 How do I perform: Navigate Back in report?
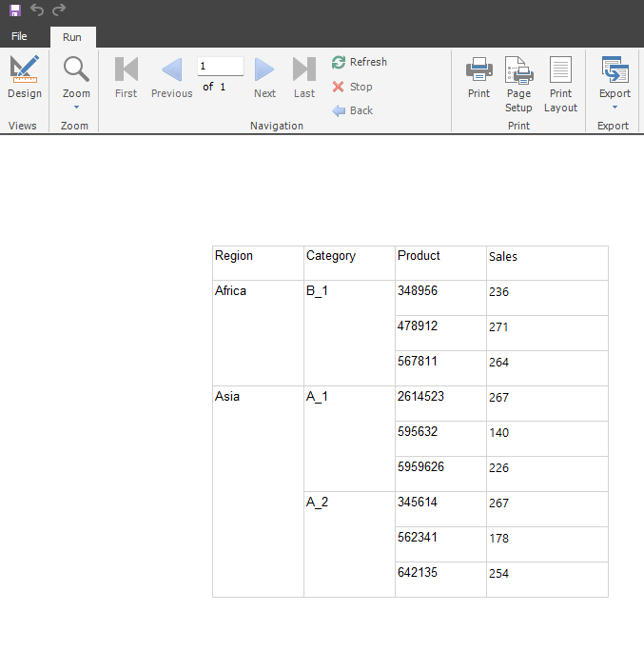click(352, 110)
